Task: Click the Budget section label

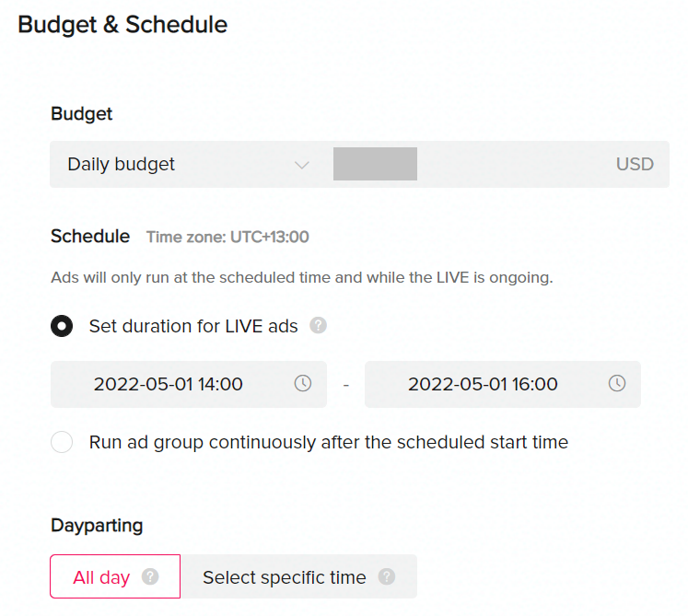Action: click(81, 114)
